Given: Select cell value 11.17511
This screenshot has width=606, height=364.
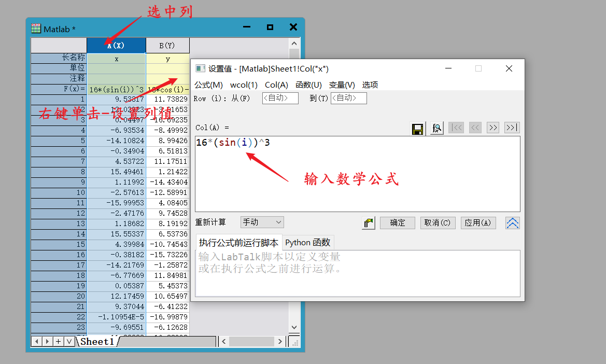Looking at the screenshot, I should tap(168, 161).
